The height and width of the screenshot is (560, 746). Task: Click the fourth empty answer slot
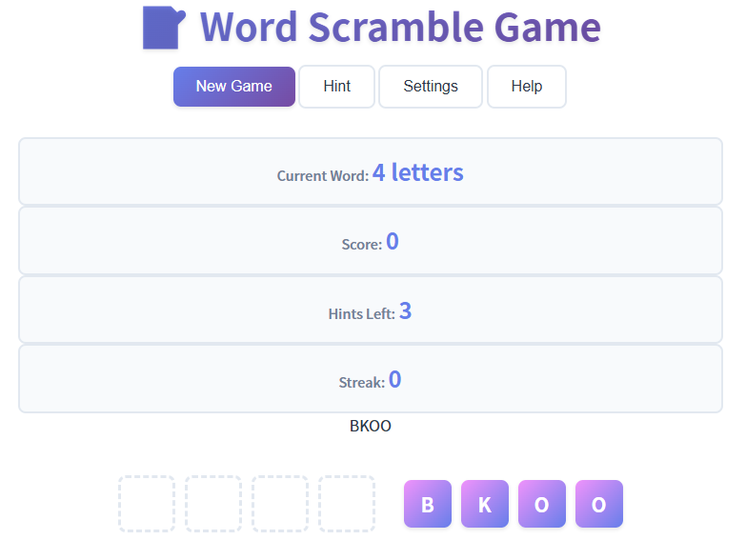click(x=347, y=504)
